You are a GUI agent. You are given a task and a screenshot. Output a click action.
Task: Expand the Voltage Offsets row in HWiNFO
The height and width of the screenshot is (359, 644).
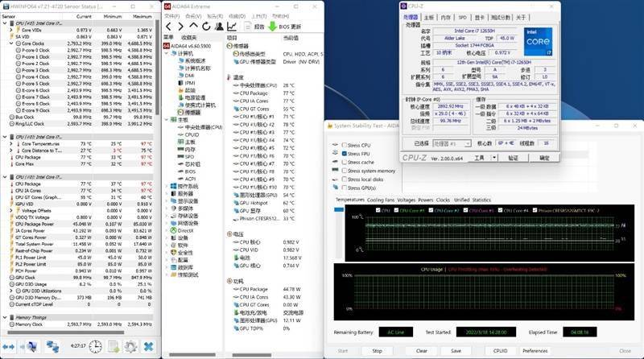tap(11, 210)
